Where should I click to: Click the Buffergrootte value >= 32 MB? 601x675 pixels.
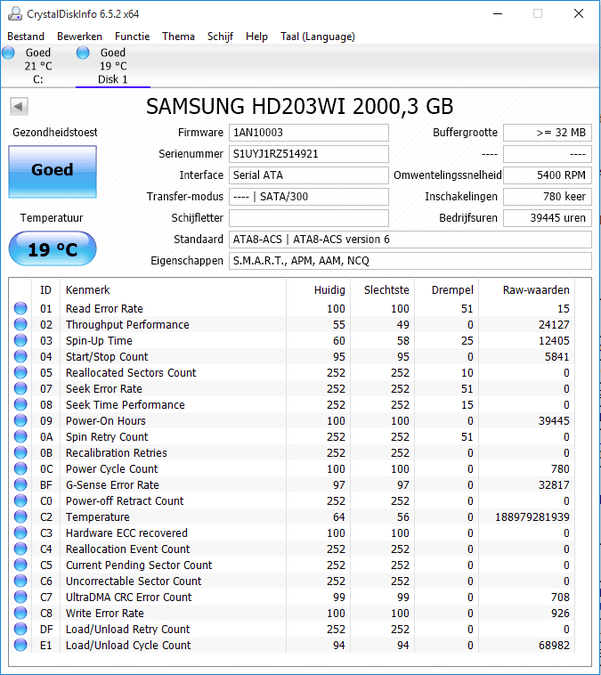tap(548, 133)
